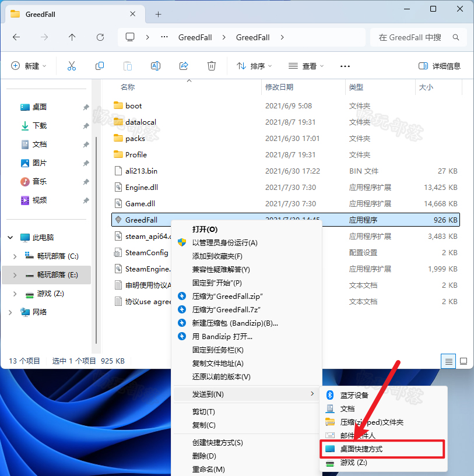The image size is (474, 476).
Task: Select the Game.dll file row
Action: 286,204
